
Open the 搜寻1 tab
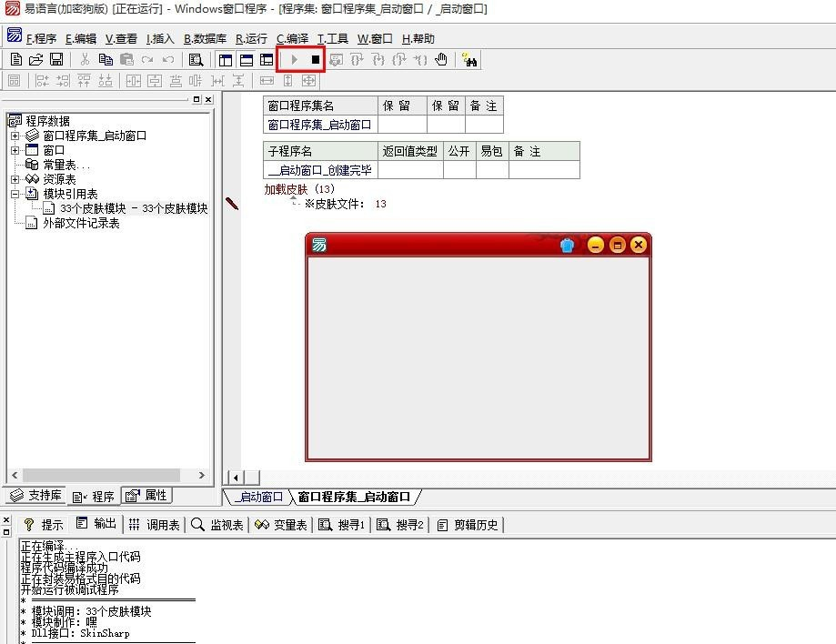click(x=342, y=525)
